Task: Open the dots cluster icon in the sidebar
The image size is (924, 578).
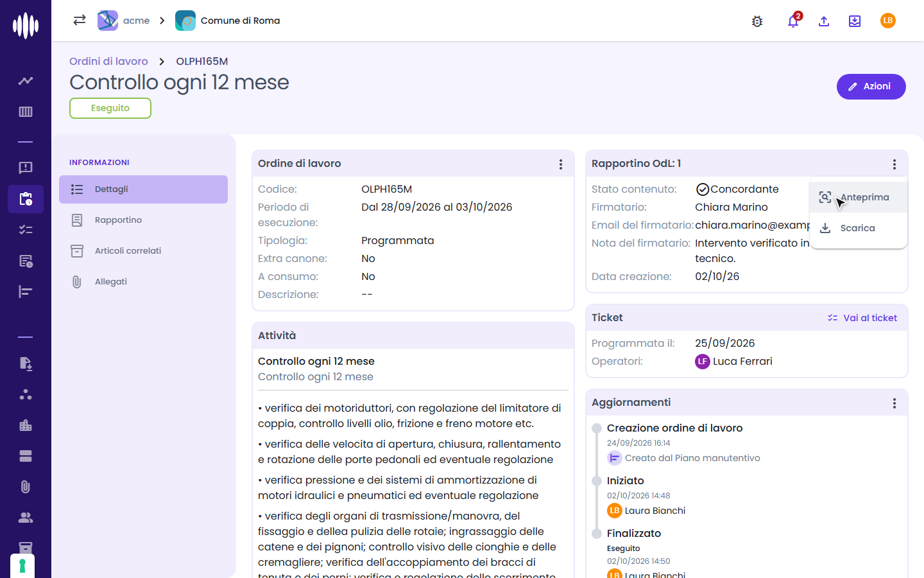Action: [26, 394]
